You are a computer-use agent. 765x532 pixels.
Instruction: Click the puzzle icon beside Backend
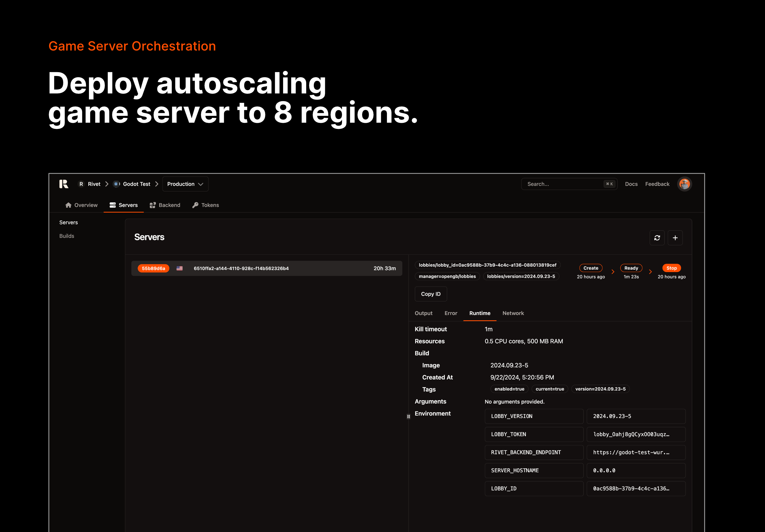[153, 205]
